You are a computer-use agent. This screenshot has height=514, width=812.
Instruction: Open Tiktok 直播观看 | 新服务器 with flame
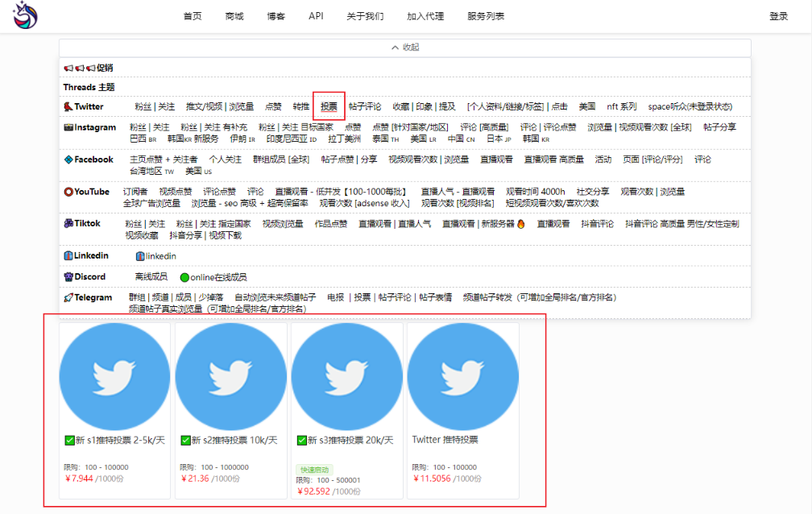tap(483, 224)
